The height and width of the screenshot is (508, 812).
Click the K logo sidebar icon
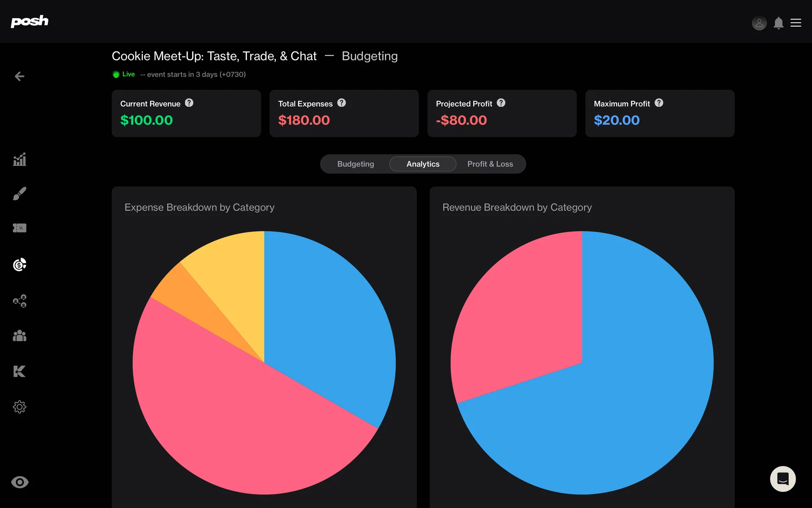tap(19, 371)
